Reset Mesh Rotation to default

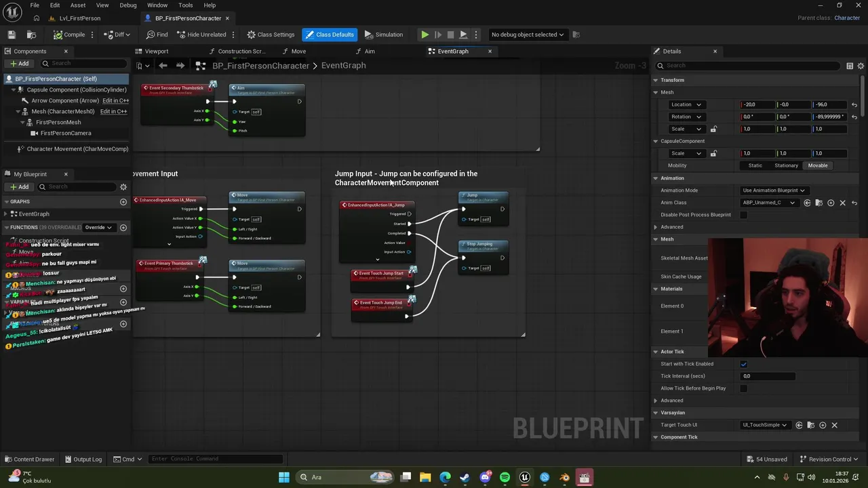(854, 117)
